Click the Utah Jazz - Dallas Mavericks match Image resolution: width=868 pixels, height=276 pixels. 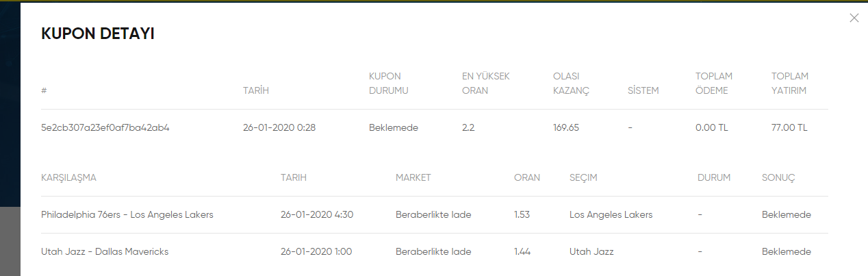pyautogui.click(x=105, y=251)
